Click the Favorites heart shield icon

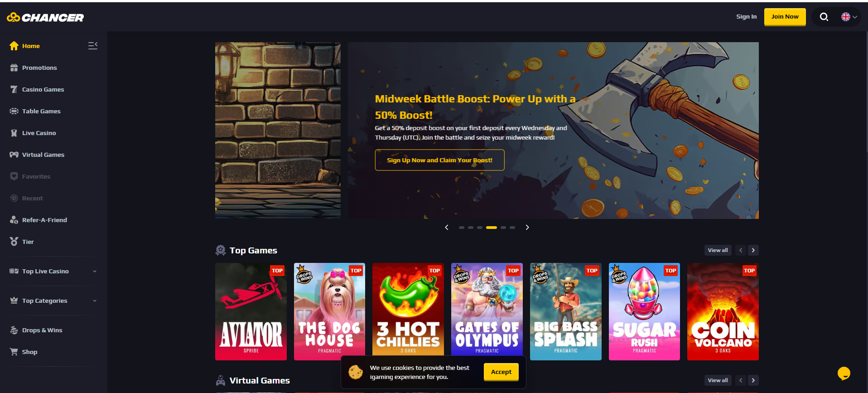(14, 176)
